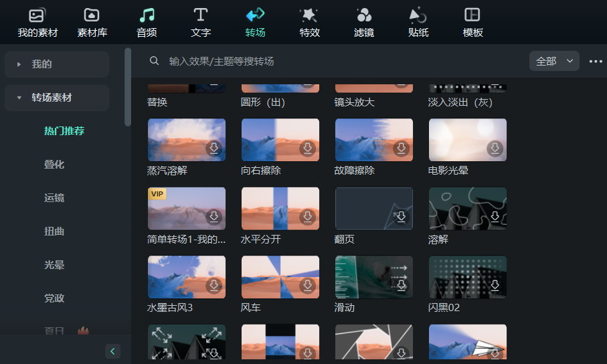Expand the 我的 section
The width and height of the screenshot is (607, 364).
pos(56,64)
